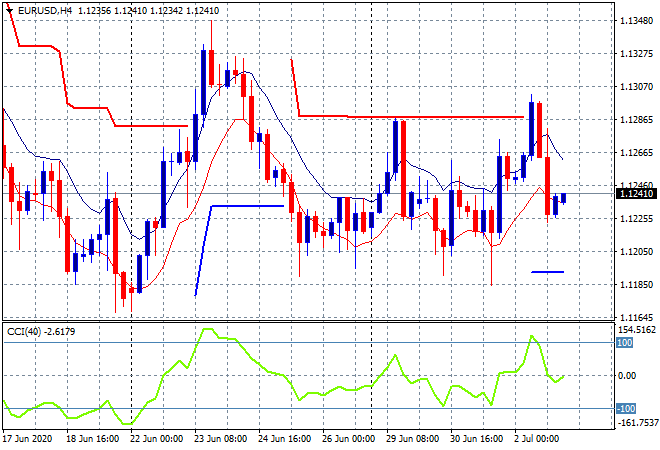Click the 1.13070 price scale value
Image resolution: width=660 pixels, height=450 pixels.
tap(637, 87)
